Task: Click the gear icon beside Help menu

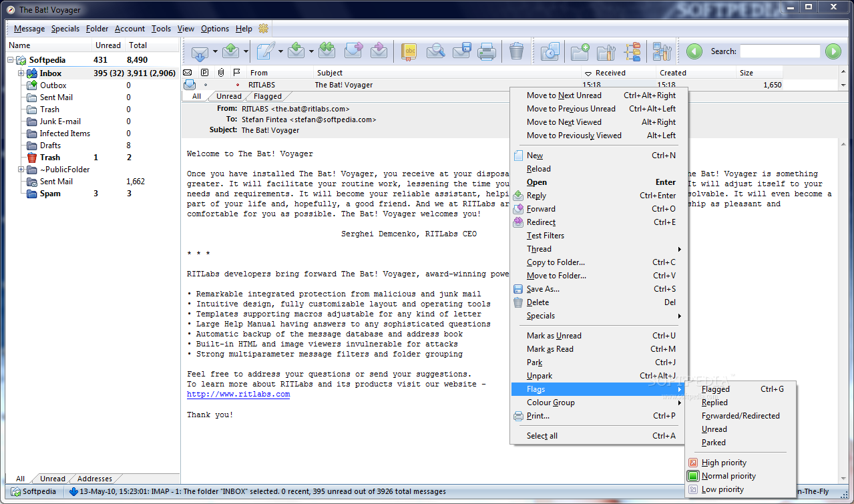Action: [263, 29]
